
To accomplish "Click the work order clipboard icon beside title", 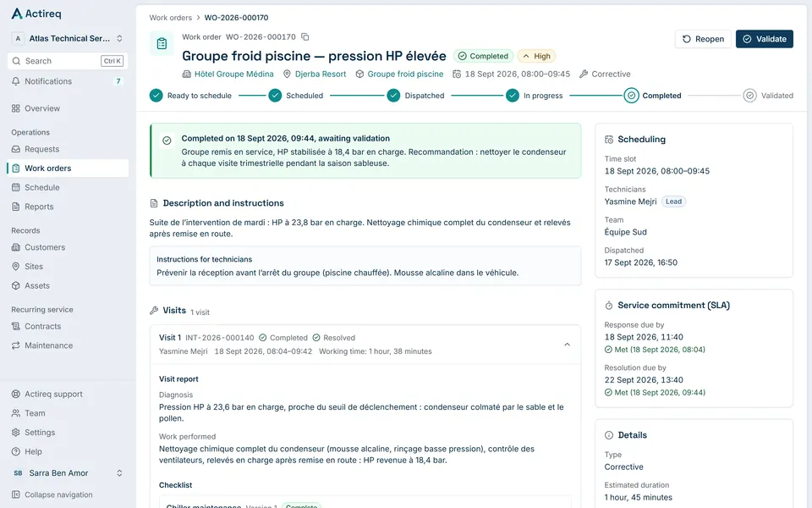I will tap(162, 43).
